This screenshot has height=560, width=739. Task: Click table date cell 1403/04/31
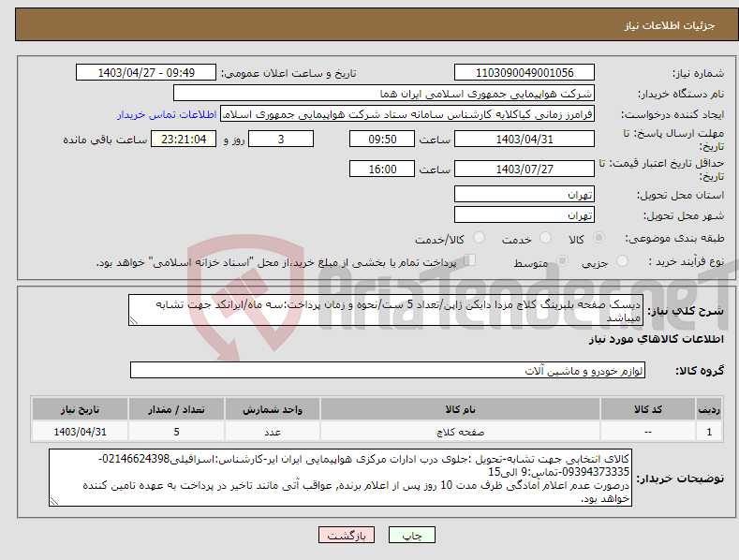tap(81, 432)
